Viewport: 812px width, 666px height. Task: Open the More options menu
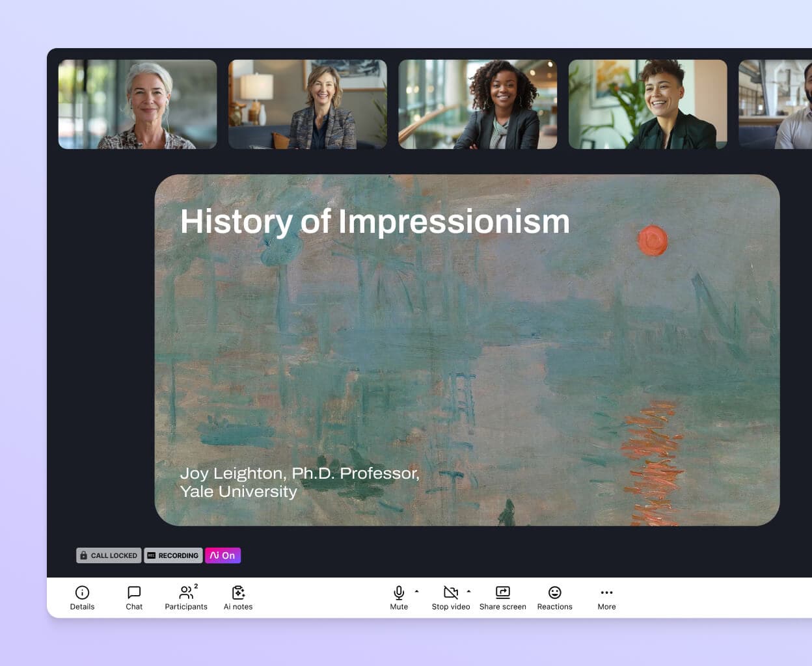pyautogui.click(x=606, y=593)
